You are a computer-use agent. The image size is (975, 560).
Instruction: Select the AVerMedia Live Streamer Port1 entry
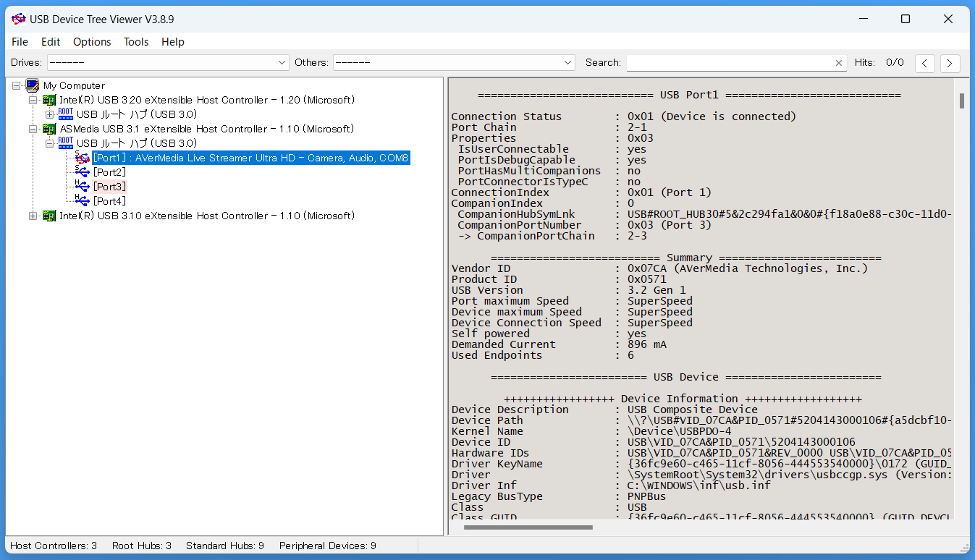pos(251,158)
